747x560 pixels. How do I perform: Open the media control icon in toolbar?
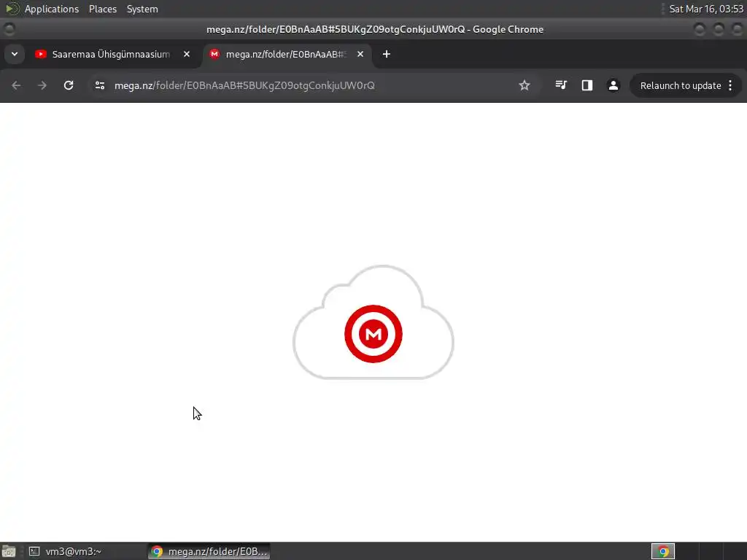561,85
